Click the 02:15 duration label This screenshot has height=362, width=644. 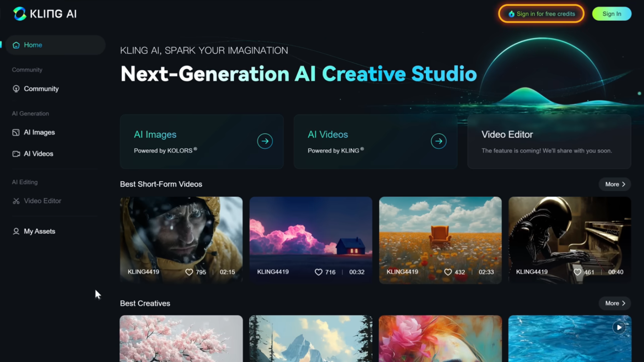click(x=227, y=272)
